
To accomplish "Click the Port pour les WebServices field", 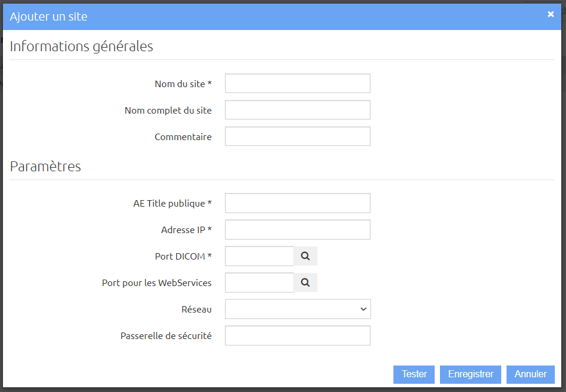I will pos(259,283).
